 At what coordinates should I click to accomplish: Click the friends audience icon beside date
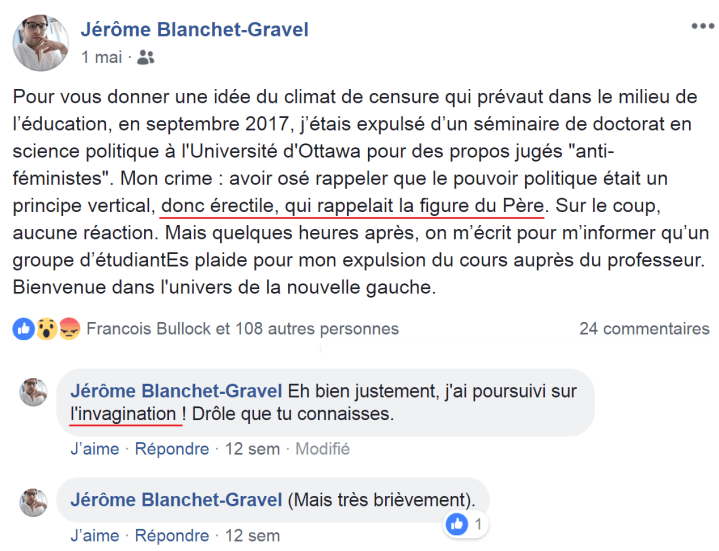pos(146,58)
